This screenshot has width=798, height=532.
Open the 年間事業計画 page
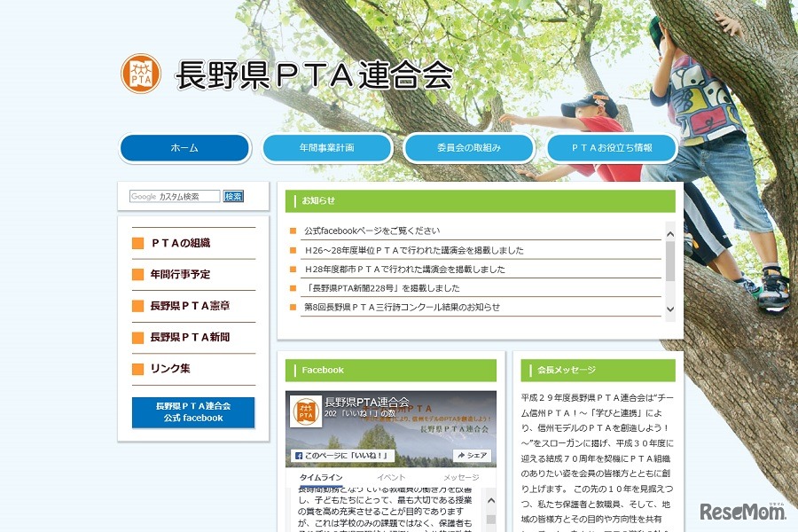point(327,148)
